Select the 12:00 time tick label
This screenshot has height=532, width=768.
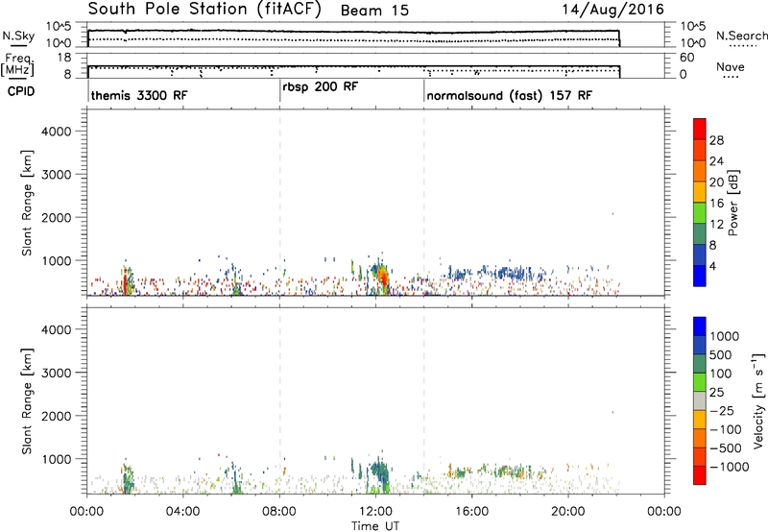[x=375, y=512]
